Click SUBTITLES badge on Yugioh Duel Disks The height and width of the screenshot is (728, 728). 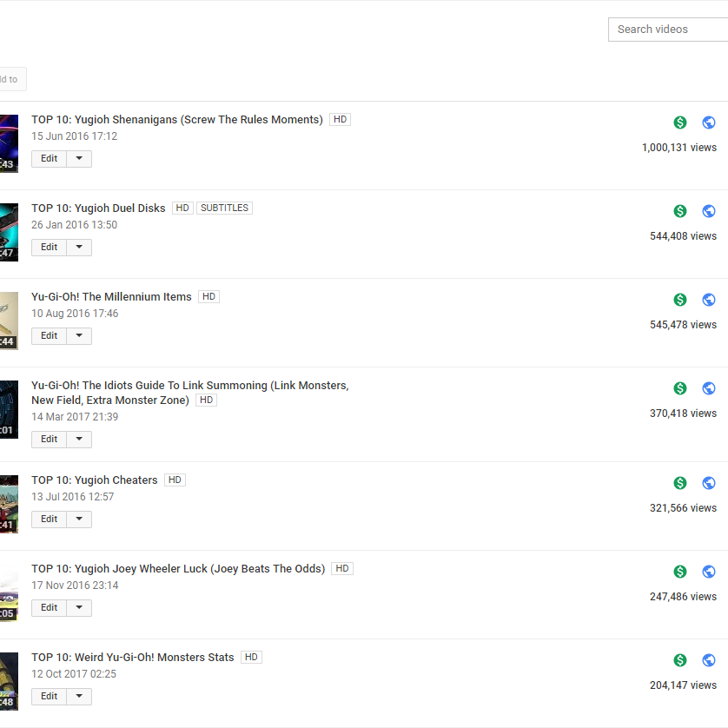click(224, 208)
